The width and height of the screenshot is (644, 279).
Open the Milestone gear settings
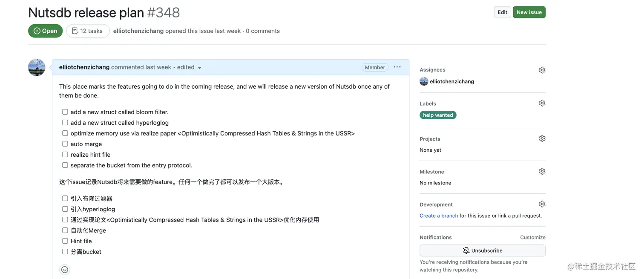tap(542, 171)
